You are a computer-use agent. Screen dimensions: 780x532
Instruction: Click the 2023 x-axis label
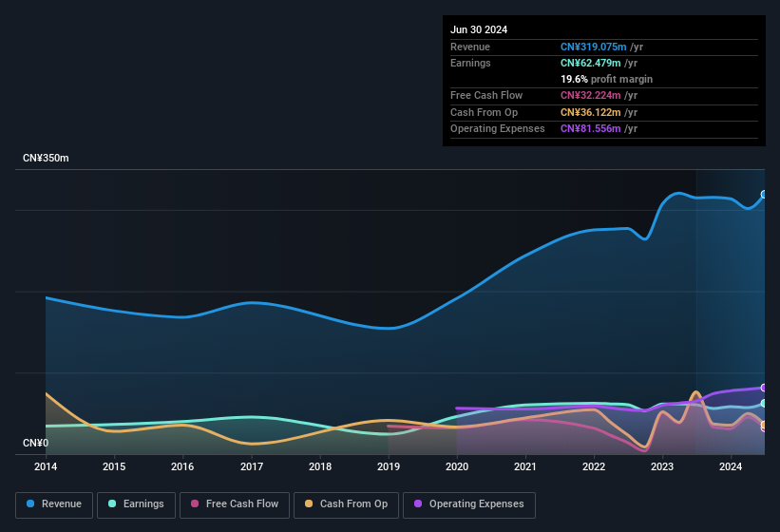[x=662, y=466]
